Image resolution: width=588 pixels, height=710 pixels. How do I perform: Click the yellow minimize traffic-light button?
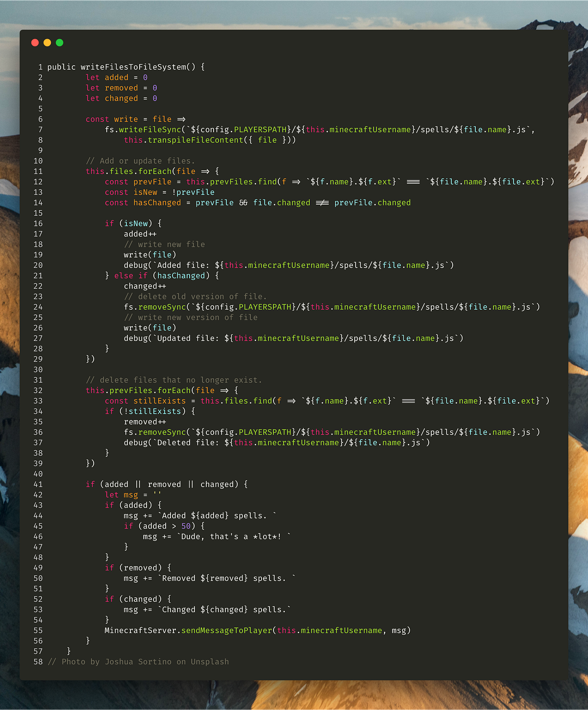(x=47, y=43)
